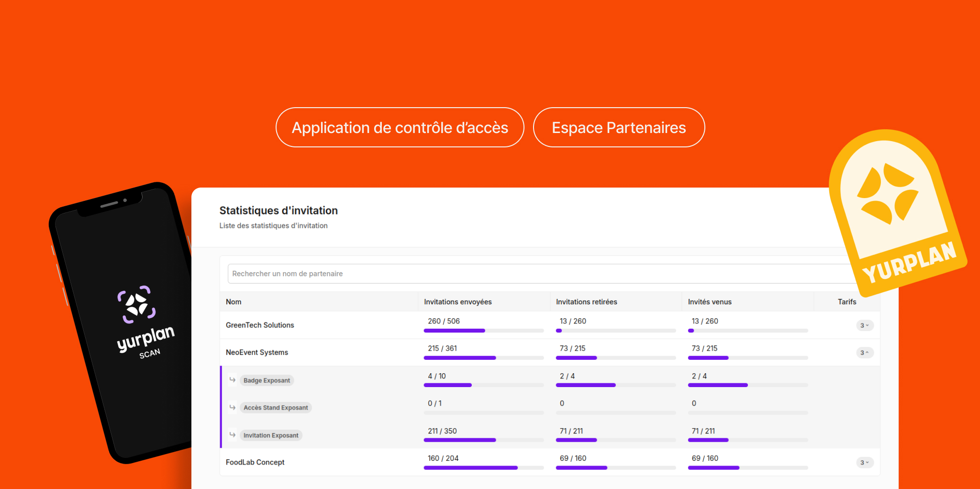Click the Statistiques d'invitation heading
Image resolution: width=980 pixels, height=489 pixels.
click(278, 211)
